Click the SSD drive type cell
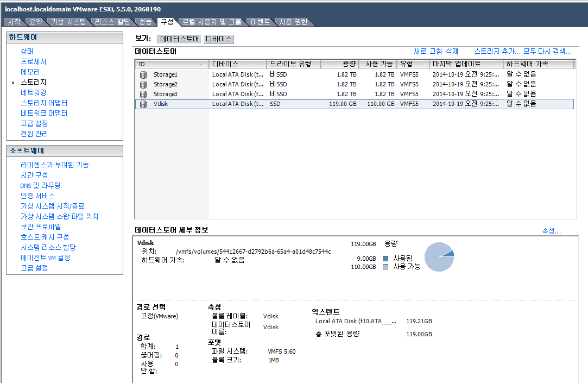 275,104
